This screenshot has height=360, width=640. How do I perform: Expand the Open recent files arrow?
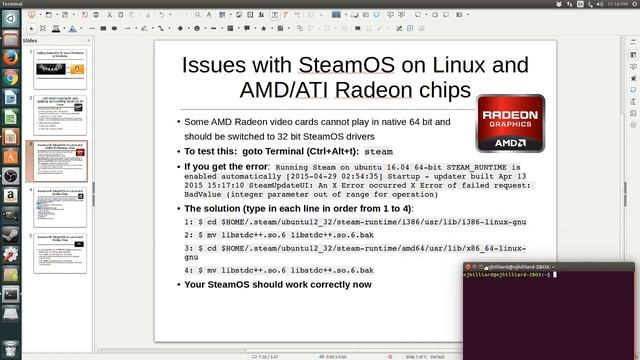tap(57, 15)
